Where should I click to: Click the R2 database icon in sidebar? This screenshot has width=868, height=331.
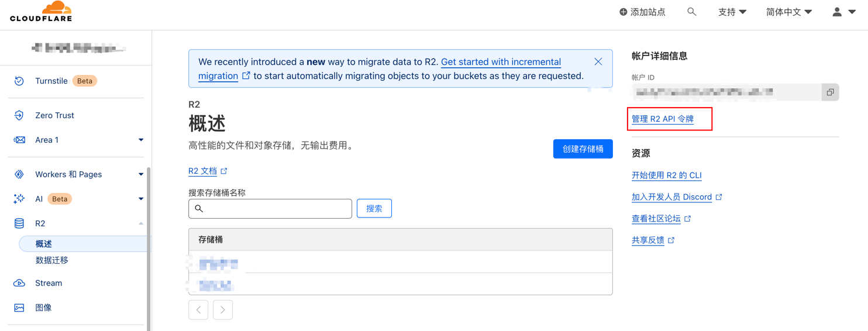point(19,223)
